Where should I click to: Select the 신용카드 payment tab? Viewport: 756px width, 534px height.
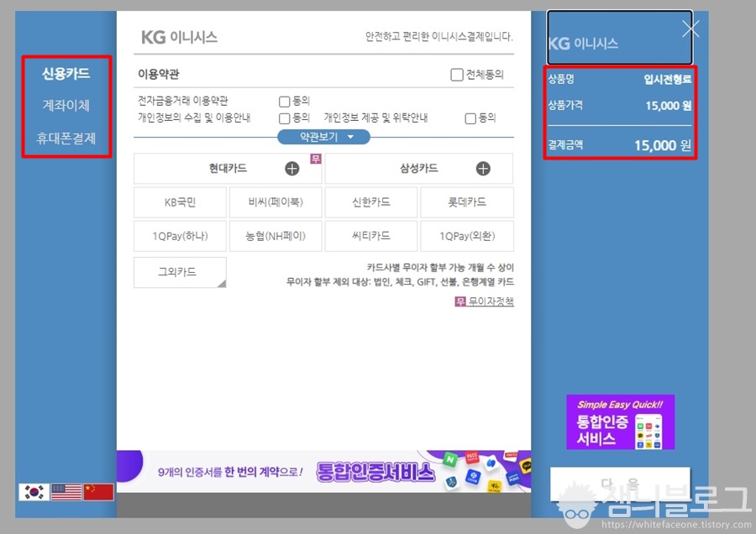pyautogui.click(x=66, y=74)
